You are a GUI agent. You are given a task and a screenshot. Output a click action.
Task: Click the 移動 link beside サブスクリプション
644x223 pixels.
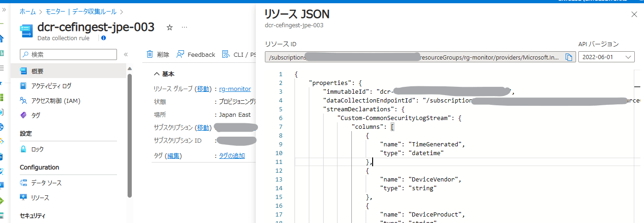pyautogui.click(x=203, y=127)
